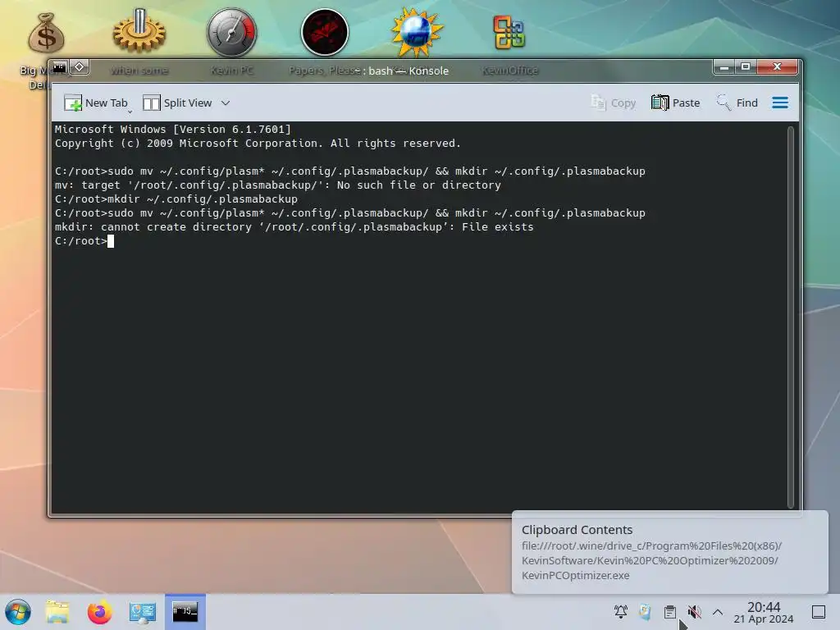The width and height of the screenshot is (840, 630).
Task: Paste clipboard into the terminal
Action: pos(676,103)
